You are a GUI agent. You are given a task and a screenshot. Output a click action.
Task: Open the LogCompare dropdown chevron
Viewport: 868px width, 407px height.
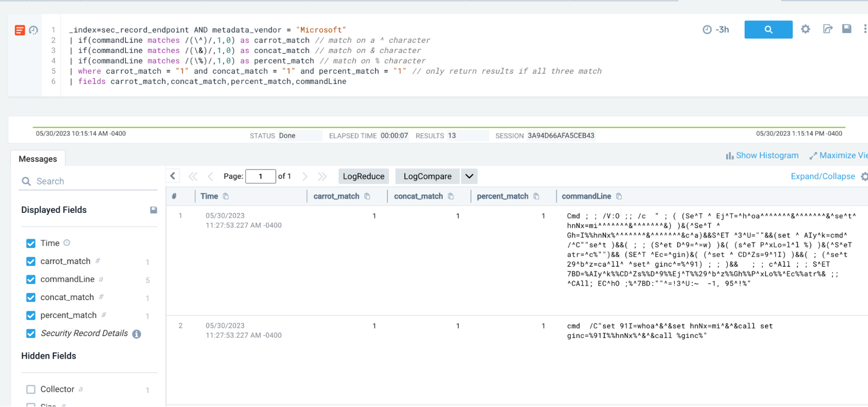click(x=469, y=176)
